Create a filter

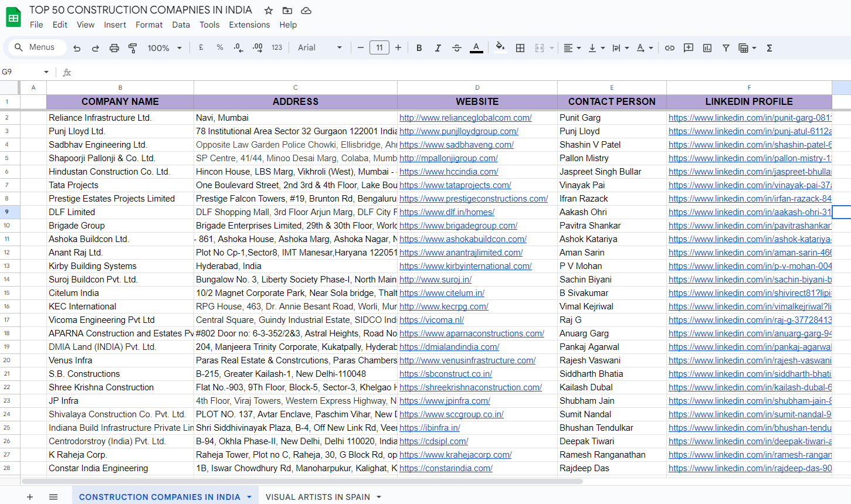tap(726, 48)
